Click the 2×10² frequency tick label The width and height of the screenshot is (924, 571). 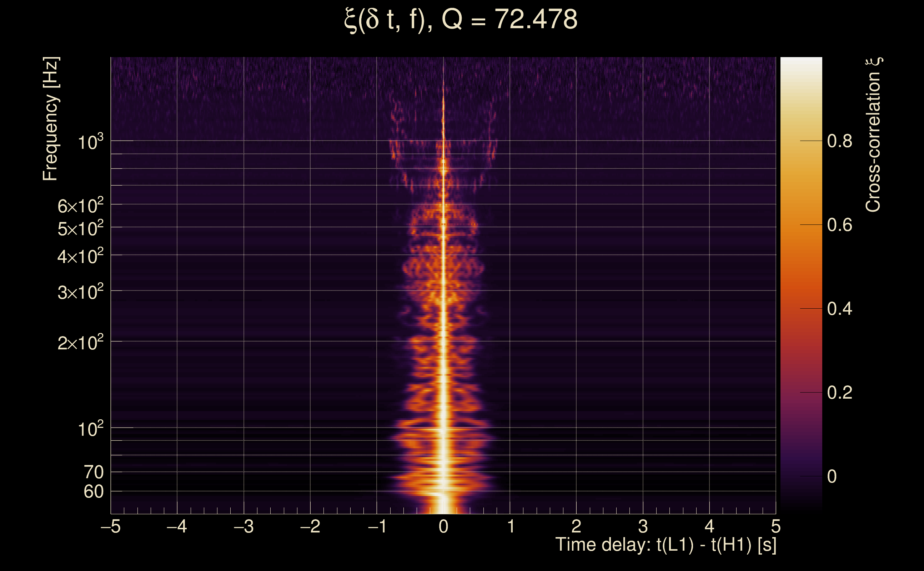click(x=80, y=343)
